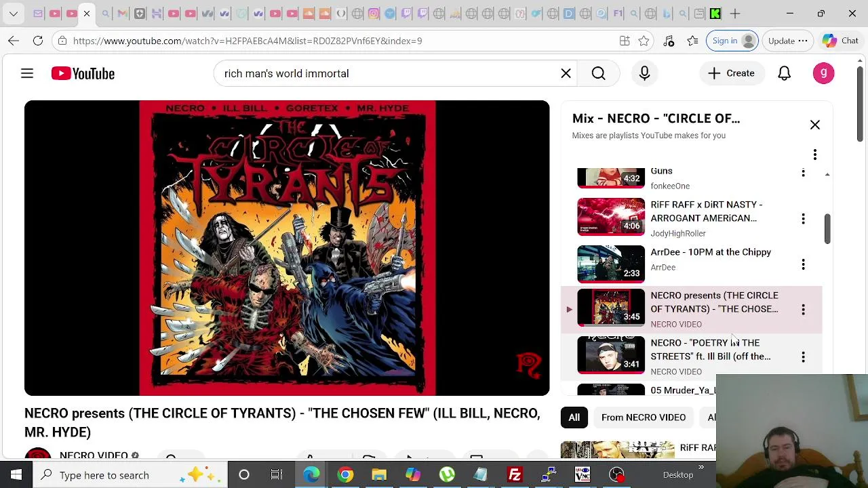The height and width of the screenshot is (488, 868).
Task: Go back in browser history
Action: [14, 41]
